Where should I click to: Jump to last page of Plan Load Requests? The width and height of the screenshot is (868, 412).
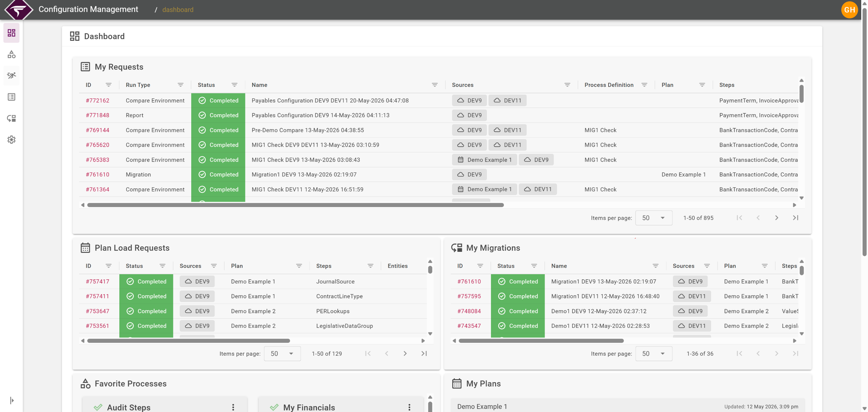pos(424,354)
